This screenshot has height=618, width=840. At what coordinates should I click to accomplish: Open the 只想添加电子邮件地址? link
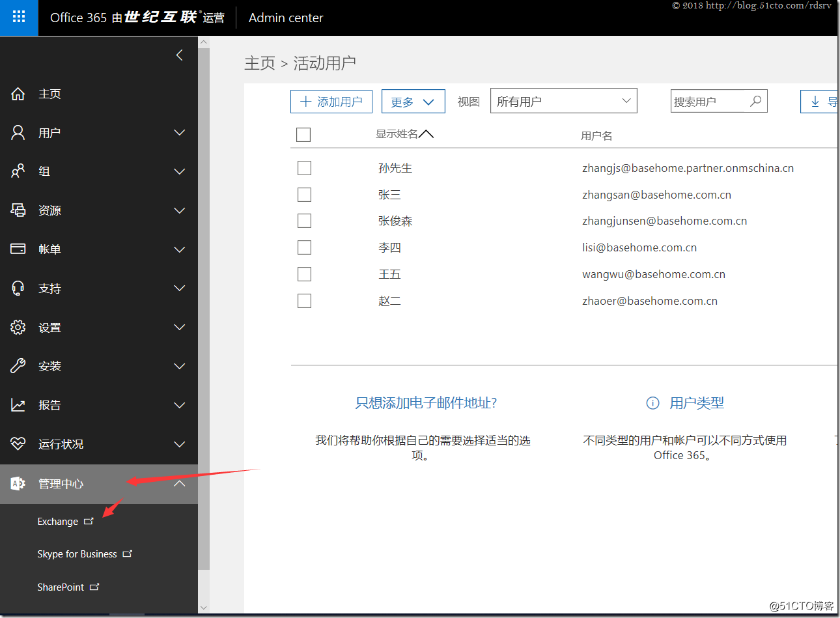426,403
